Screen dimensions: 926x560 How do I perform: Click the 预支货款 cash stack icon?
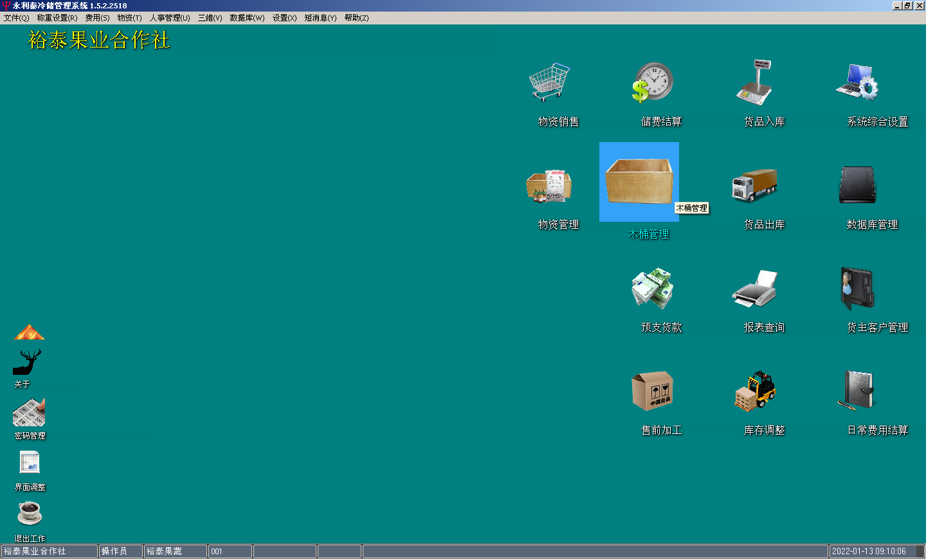tap(652, 288)
